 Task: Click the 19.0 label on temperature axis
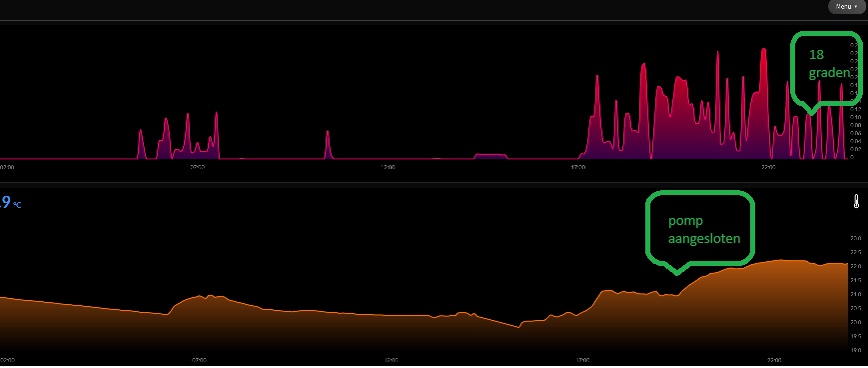[856, 350]
